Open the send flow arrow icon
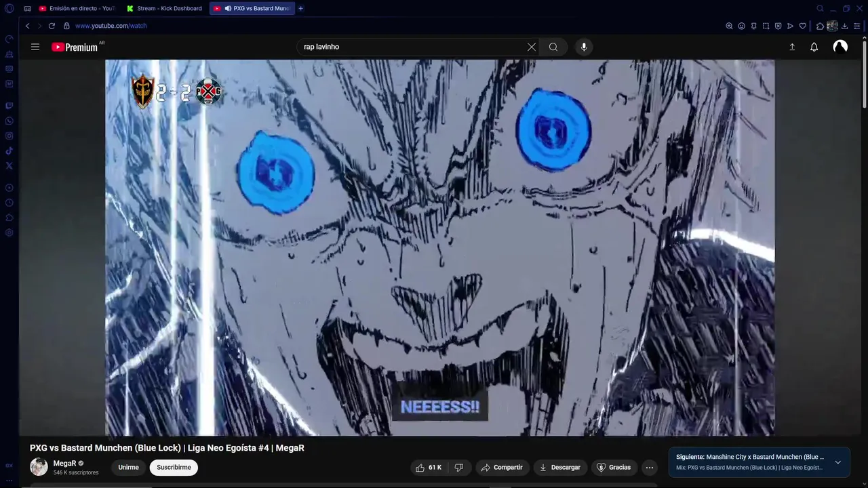The width and height of the screenshot is (868, 488). coord(790,26)
